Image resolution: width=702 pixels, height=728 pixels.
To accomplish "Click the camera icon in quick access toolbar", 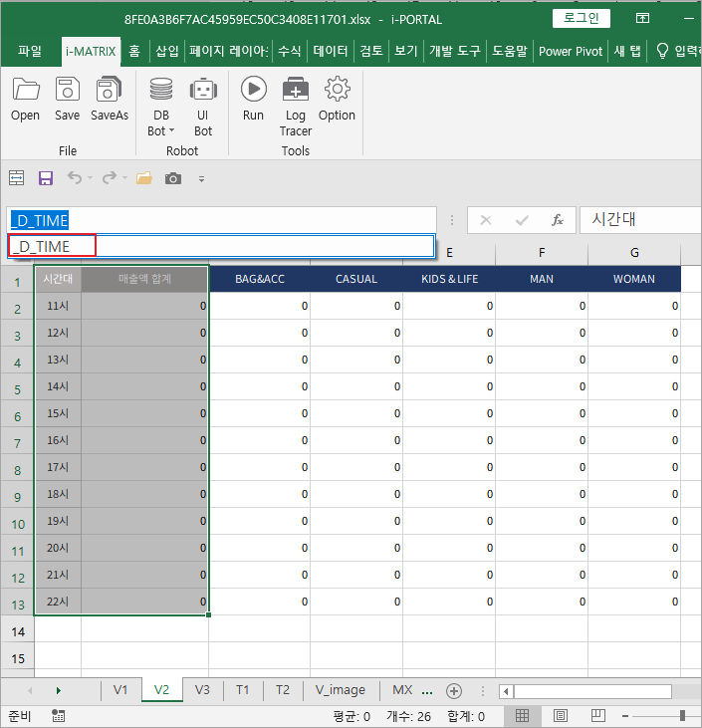I will [x=173, y=178].
